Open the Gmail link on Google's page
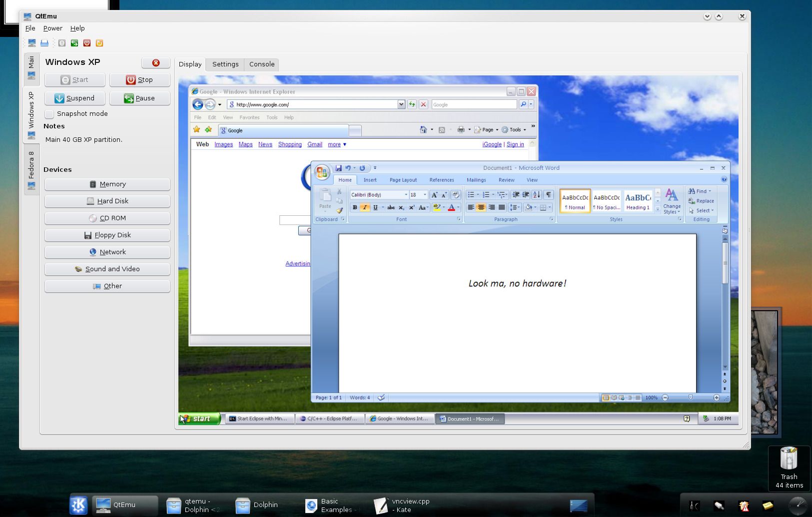The width and height of the screenshot is (812, 517). [x=315, y=144]
